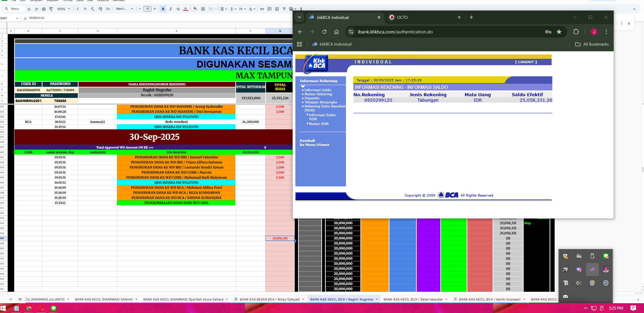Open the All Bookmarks folder
Image resolution: width=644 pixels, height=313 pixels.
pos(592,44)
